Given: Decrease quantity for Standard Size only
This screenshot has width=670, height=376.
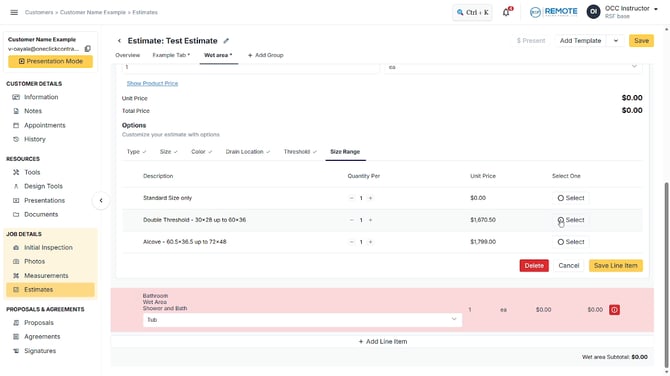Looking at the screenshot, I should click(352, 198).
